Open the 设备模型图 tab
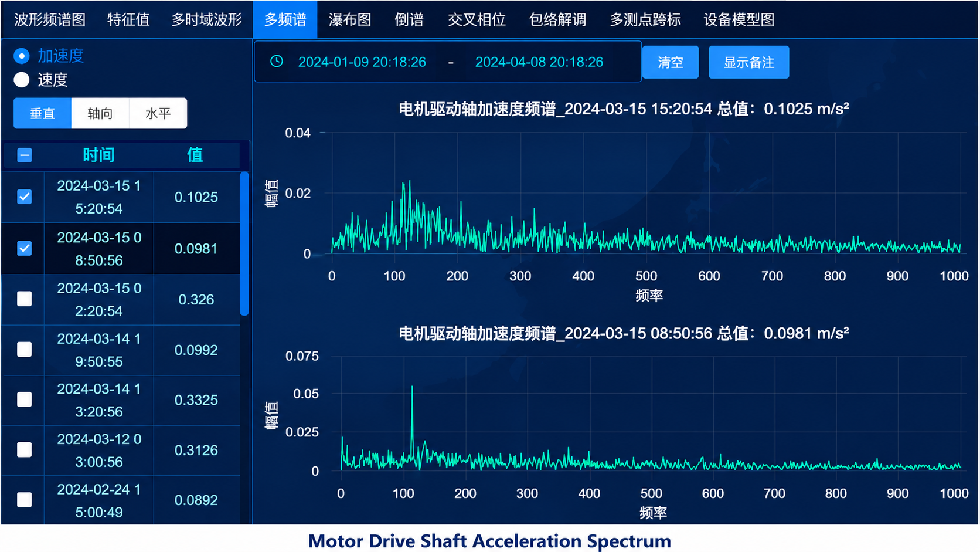Viewport: 980px width, 552px height. pos(739,19)
